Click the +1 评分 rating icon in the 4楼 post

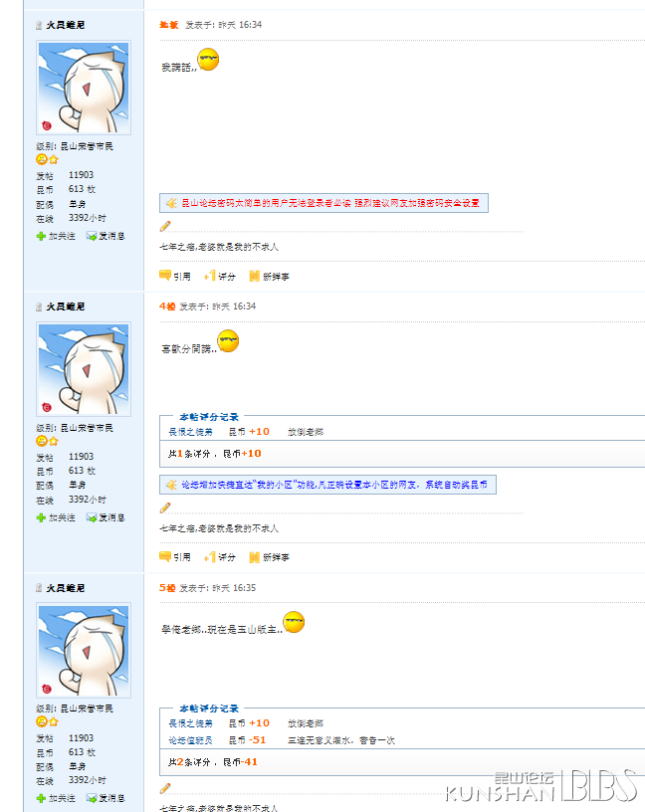pos(210,556)
